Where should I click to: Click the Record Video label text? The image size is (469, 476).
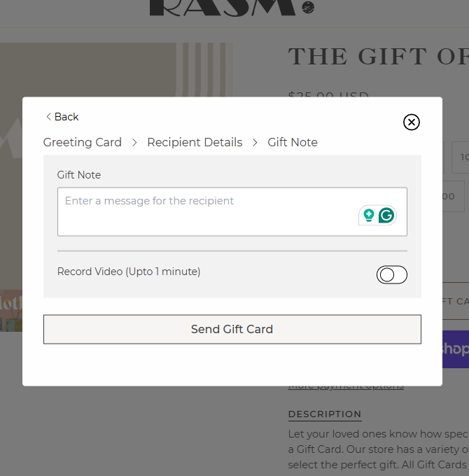coord(129,272)
